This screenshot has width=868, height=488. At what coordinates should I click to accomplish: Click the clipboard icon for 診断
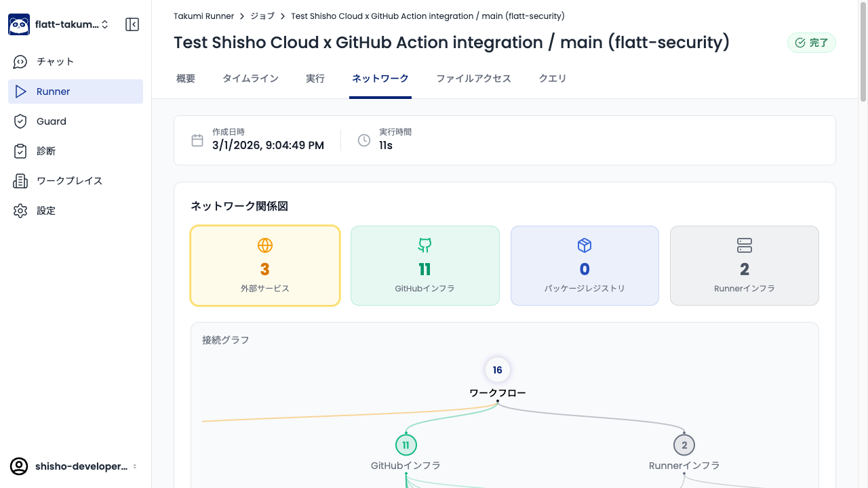(20, 151)
